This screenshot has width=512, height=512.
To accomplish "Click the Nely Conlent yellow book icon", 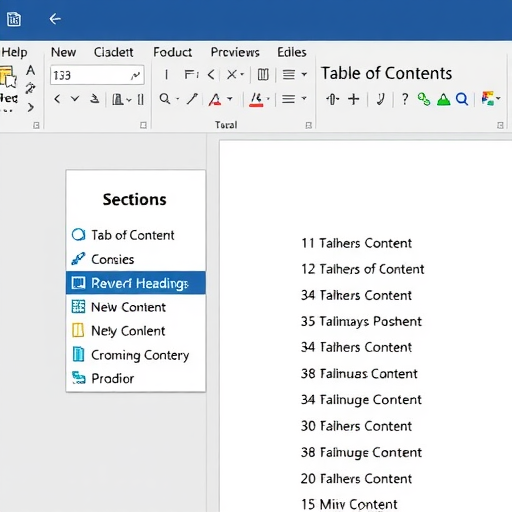I will click(x=78, y=330).
